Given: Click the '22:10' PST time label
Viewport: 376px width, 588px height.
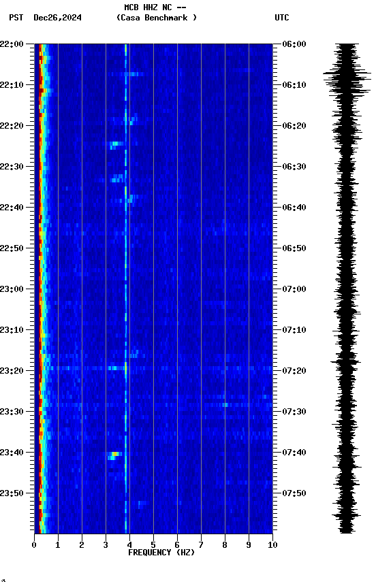Looking at the screenshot, I should [12, 85].
